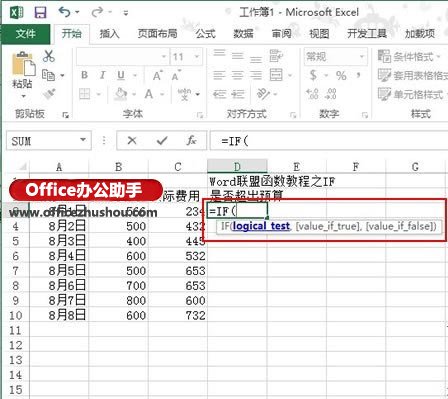The width and height of the screenshot is (448, 399).
Task: Toggle Underline formatting
Action: (x=121, y=76)
